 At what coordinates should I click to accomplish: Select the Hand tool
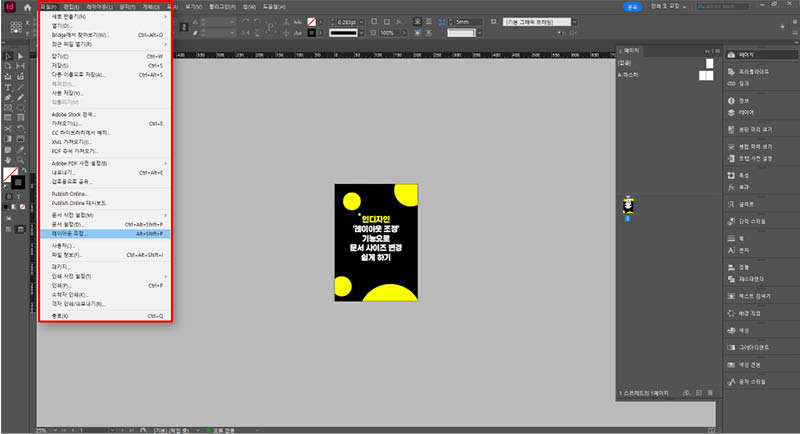pos(8,160)
